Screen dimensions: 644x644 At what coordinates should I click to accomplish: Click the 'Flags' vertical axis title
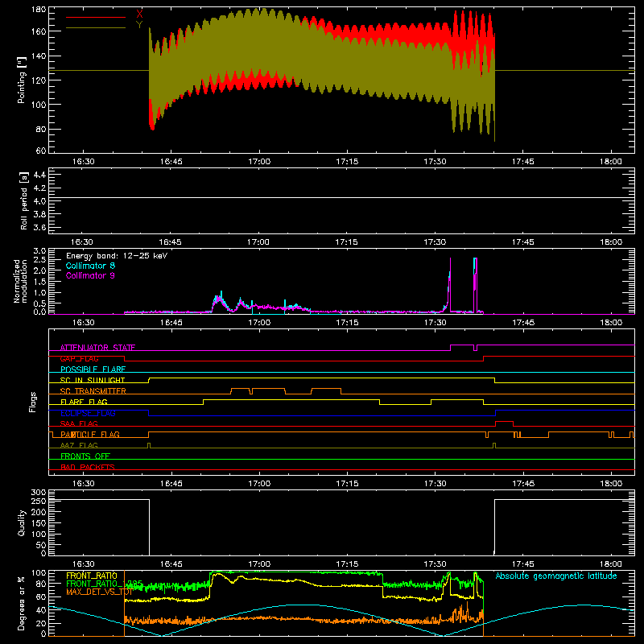click(32, 402)
